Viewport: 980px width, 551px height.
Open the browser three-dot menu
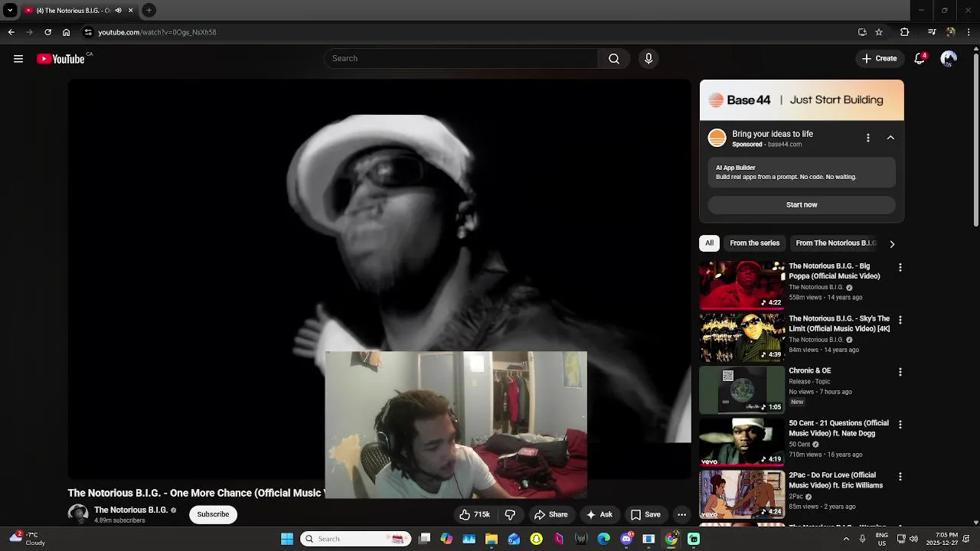[x=969, y=32]
